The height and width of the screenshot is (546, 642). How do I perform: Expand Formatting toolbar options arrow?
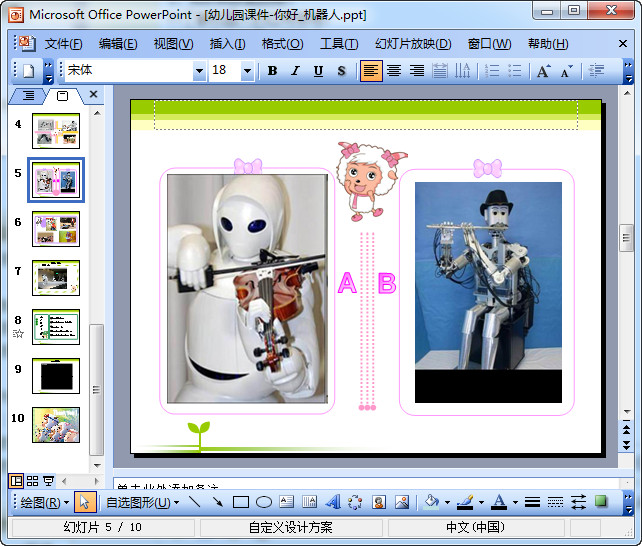click(628, 71)
